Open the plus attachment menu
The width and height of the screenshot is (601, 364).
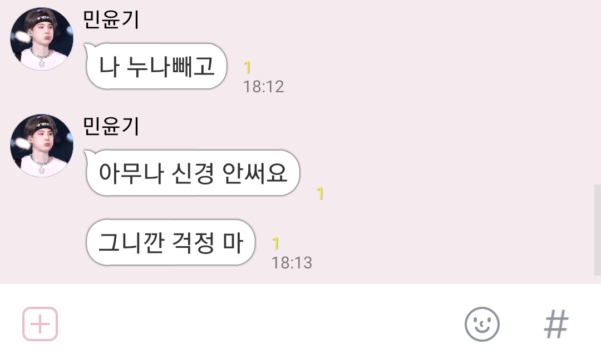40,324
